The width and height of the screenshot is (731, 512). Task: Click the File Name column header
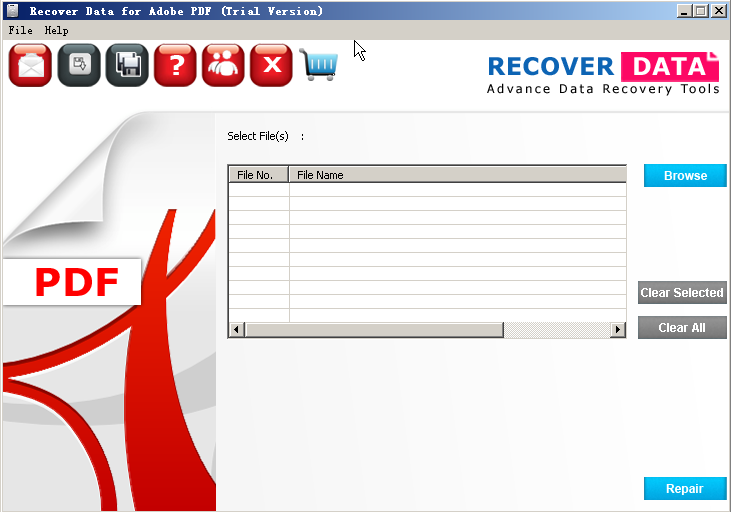pos(457,175)
